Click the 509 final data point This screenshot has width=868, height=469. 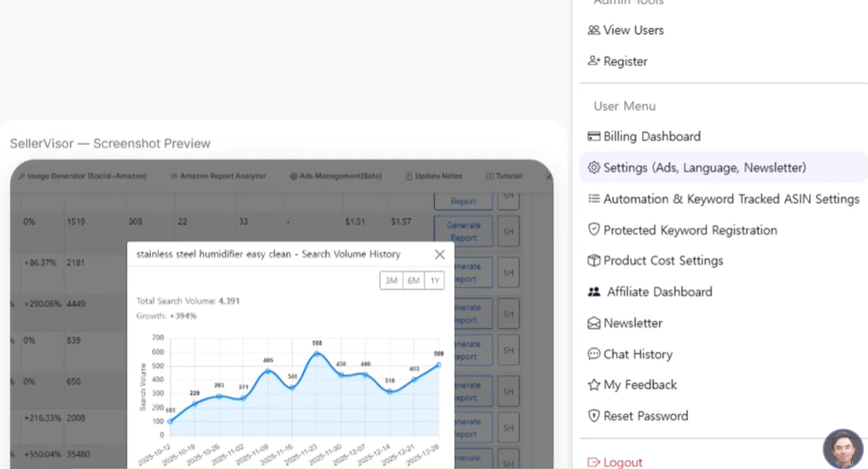coord(439,365)
